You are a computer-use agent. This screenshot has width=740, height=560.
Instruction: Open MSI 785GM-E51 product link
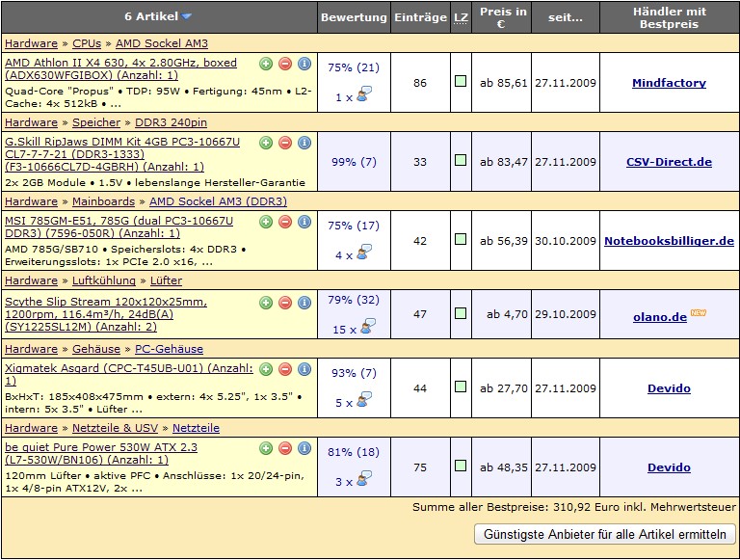[119, 227]
